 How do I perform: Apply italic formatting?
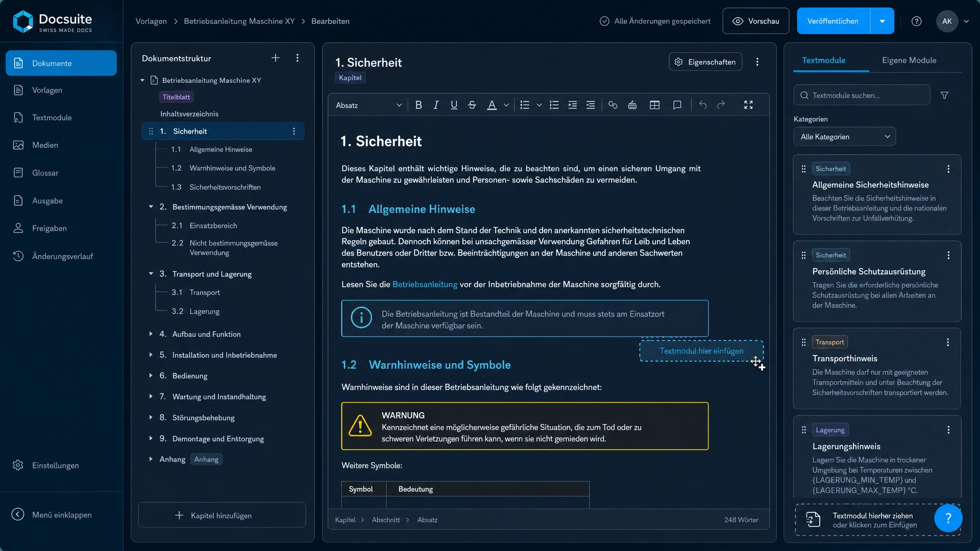tap(436, 105)
